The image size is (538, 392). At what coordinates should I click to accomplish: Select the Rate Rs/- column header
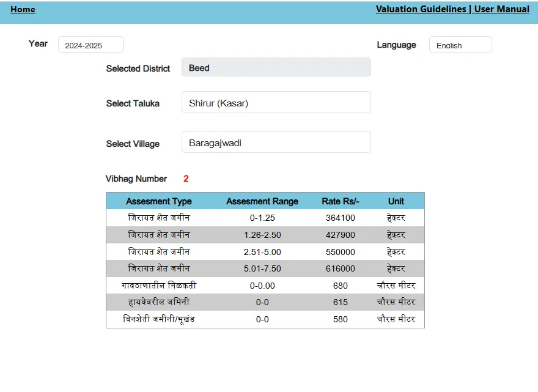(x=341, y=201)
